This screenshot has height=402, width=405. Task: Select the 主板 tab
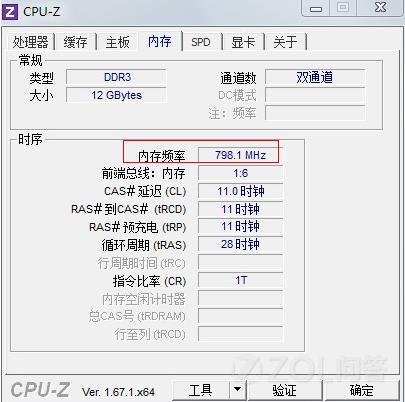117,42
